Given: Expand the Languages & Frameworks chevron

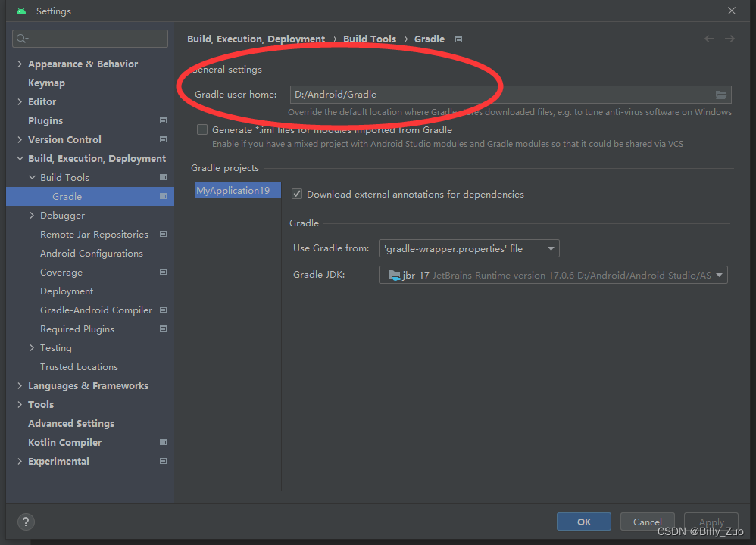Looking at the screenshot, I should pyautogui.click(x=20, y=385).
